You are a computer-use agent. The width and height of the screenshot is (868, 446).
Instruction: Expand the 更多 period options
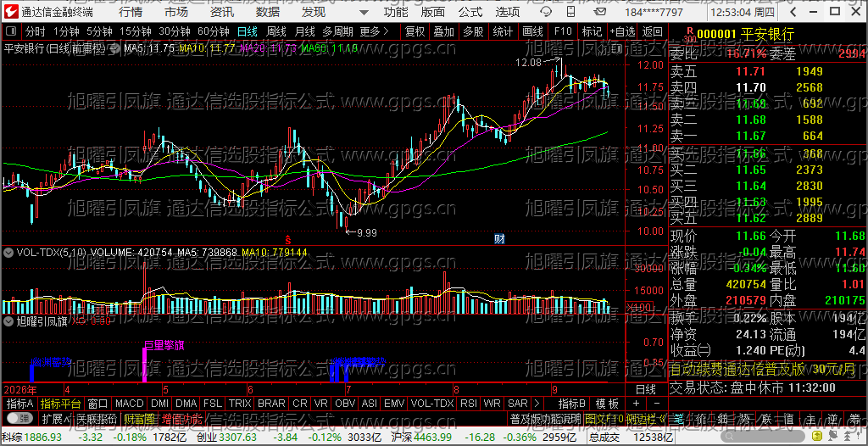374,31
